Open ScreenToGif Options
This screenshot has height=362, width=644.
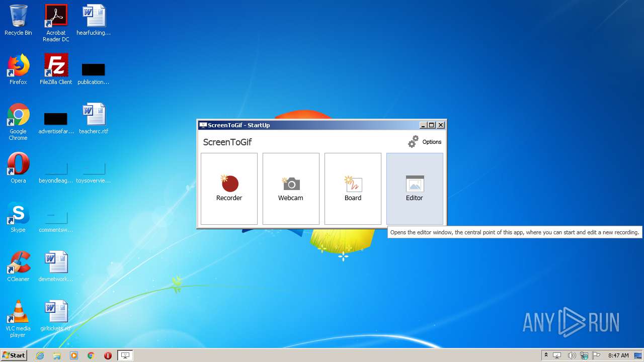click(x=425, y=142)
